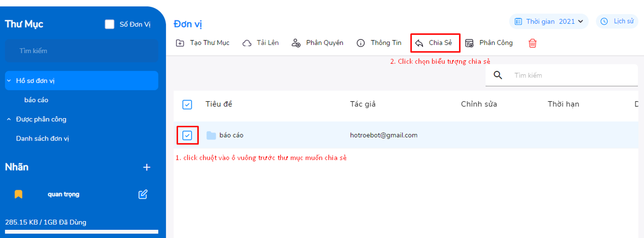Open Danh sách đơn vị in sidebar

pyautogui.click(x=43, y=139)
